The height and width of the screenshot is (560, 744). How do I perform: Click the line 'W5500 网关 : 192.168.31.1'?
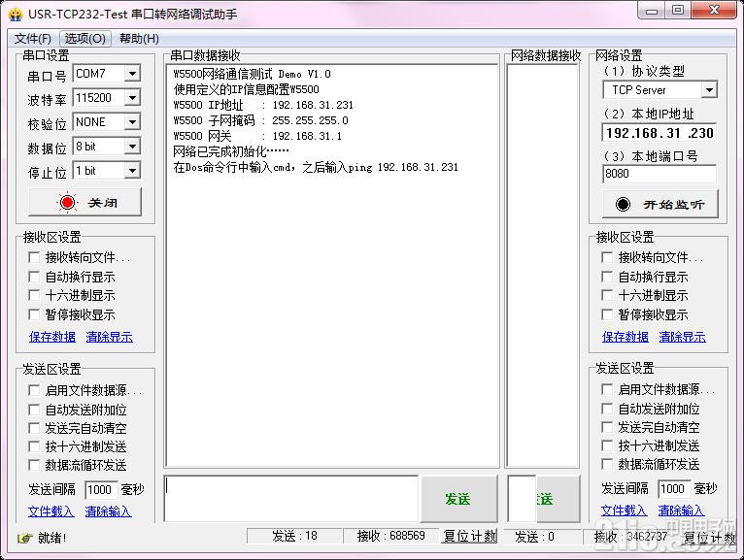click(x=257, y=136)
